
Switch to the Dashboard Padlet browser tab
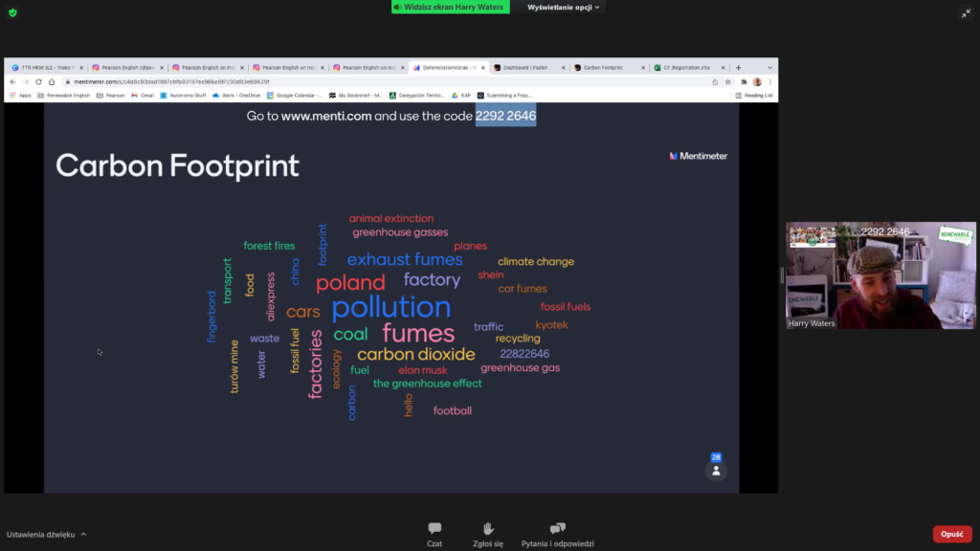coord(527,68)
